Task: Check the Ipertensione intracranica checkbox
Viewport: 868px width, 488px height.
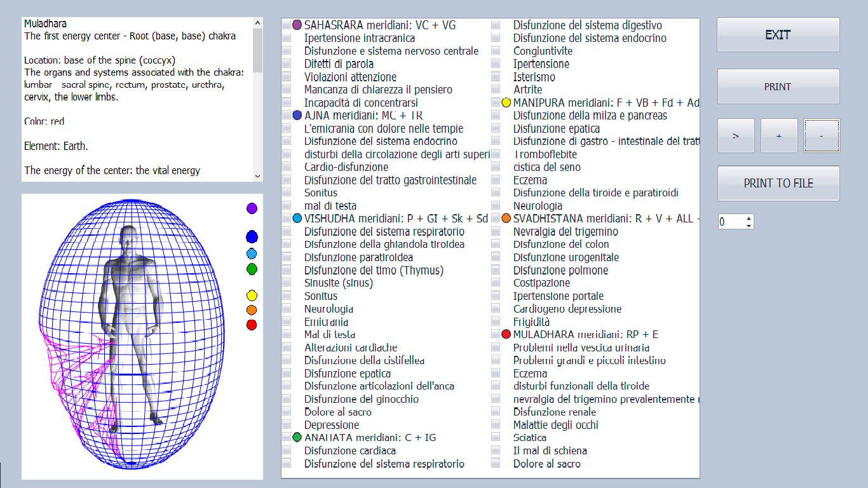Action: pyautogui.click(x=287, y=38)
